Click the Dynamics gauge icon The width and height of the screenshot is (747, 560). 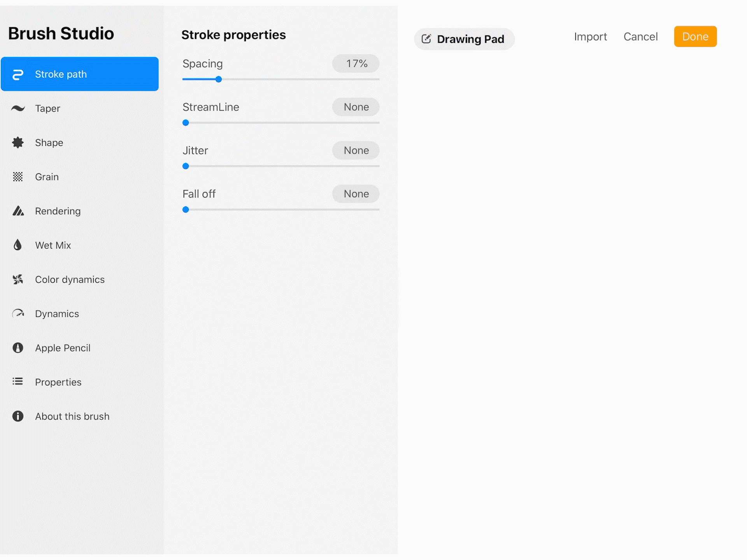pyautogui.click(x=18, y=313)
